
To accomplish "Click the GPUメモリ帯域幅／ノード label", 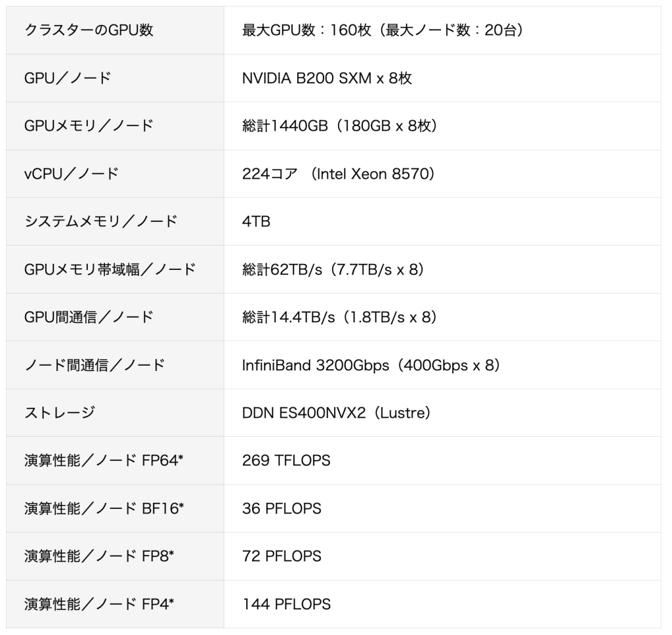I will [110, 269].
